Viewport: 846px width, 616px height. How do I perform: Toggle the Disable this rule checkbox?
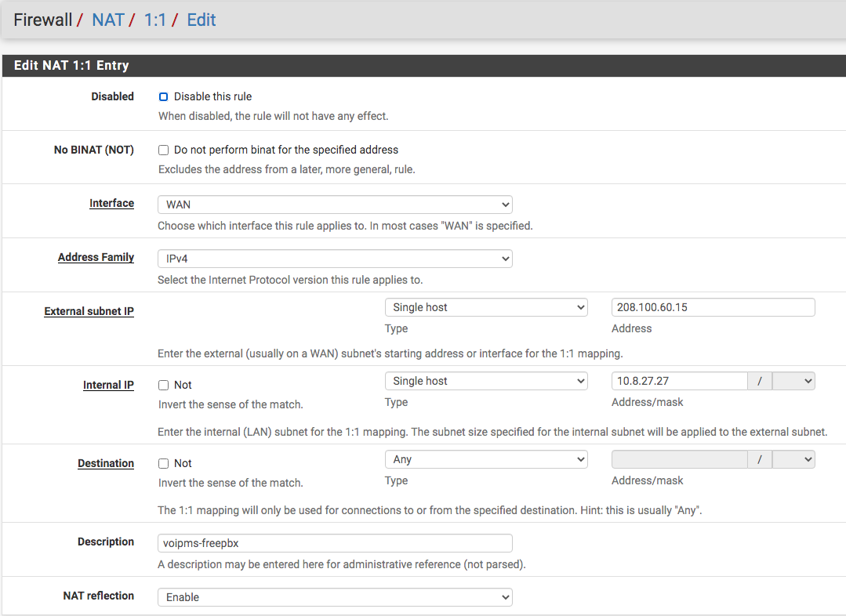point(163,97)
